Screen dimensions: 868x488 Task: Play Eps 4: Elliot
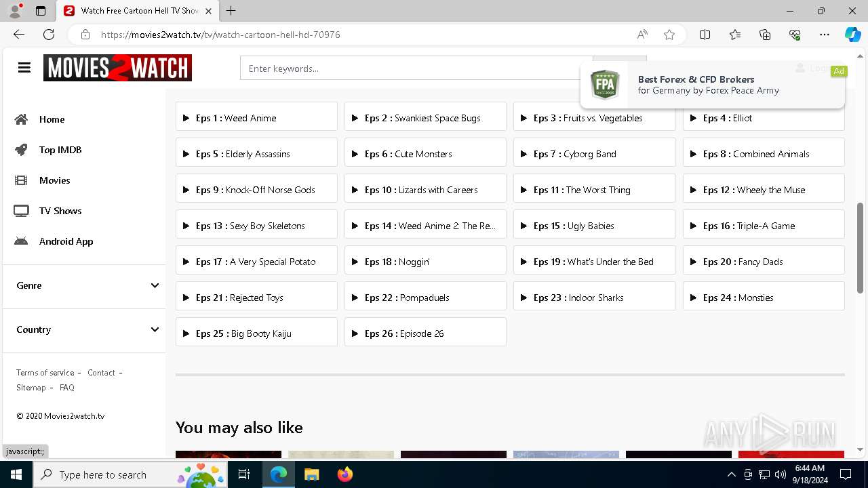764,118
